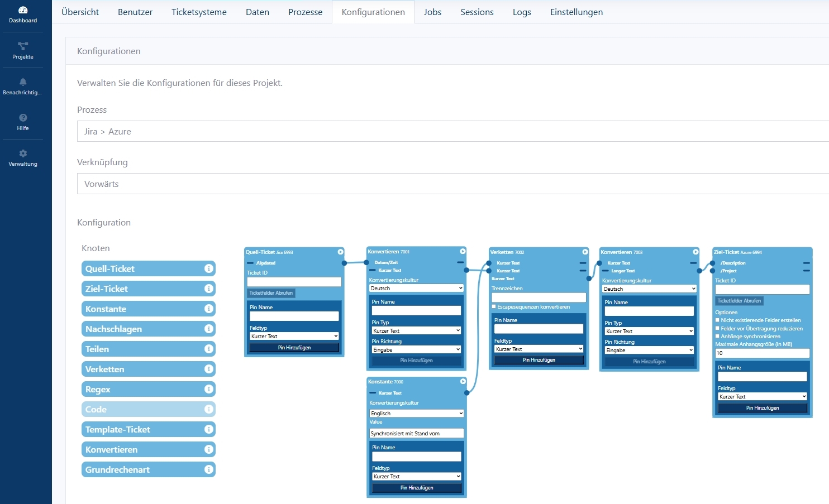Open Projekte in the sidebar

coord(23,50)
